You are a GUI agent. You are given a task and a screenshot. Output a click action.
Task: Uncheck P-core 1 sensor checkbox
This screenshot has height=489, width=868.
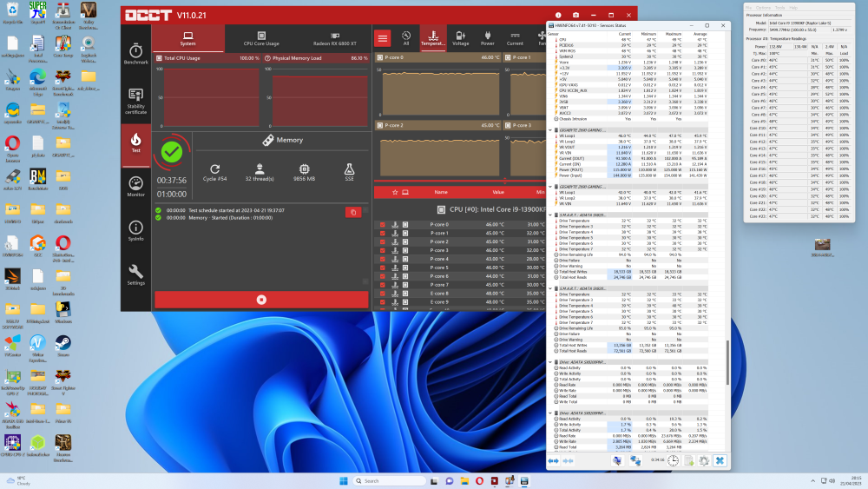click(x=383, y=233)
